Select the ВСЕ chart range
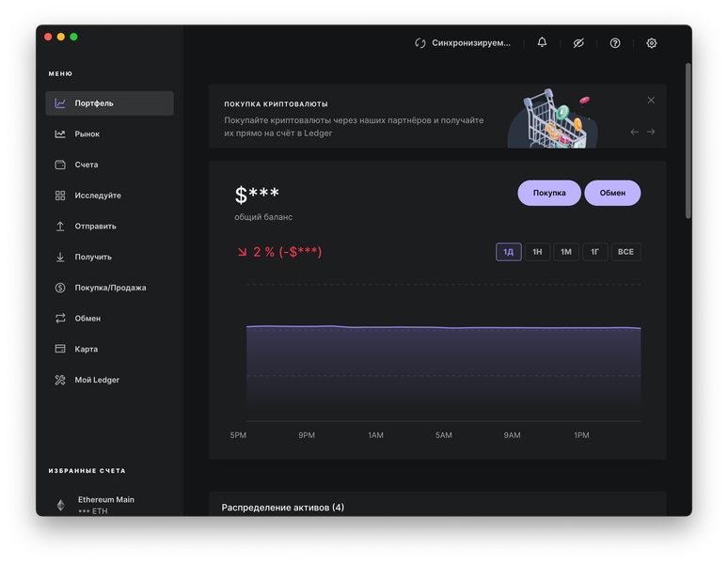 625,252
